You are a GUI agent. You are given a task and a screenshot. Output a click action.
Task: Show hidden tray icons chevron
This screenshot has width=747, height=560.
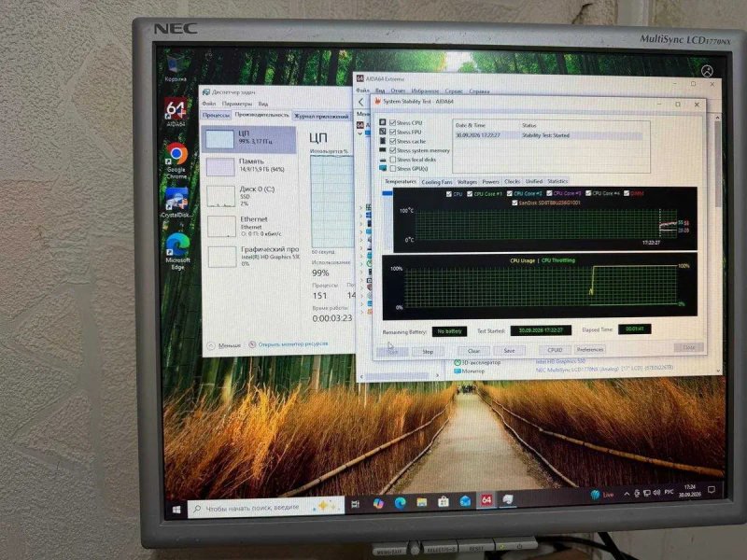[627, 495]
